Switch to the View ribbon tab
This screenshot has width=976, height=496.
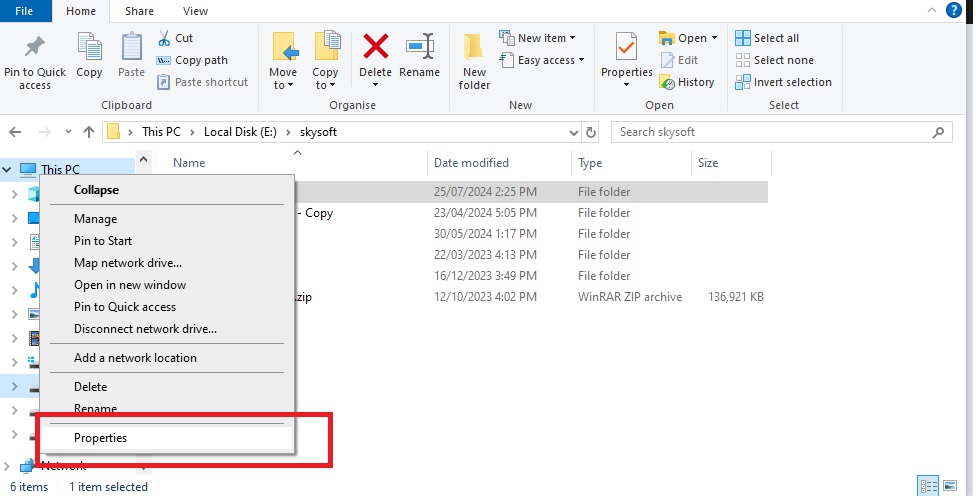[196, 11]
